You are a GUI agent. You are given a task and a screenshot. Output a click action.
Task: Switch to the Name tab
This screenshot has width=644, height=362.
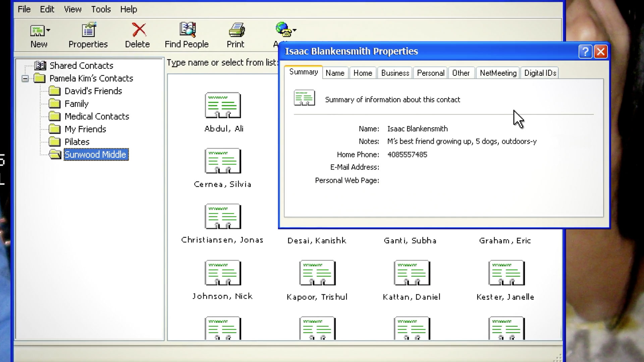pos(335,73)
